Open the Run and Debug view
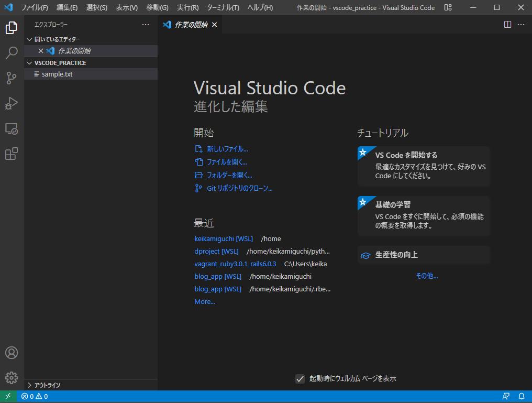The width and height of the screenshot is (532, 403). tap(12, 103)
